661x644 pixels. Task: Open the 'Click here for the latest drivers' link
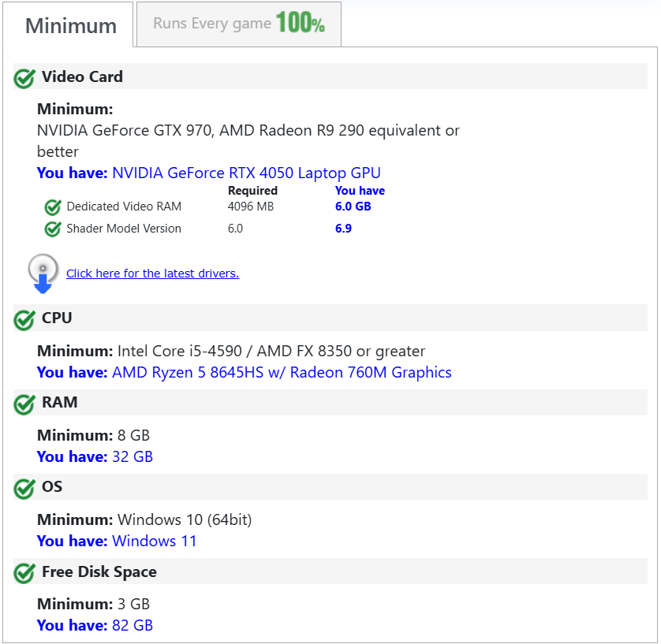(x=152, y=274)
